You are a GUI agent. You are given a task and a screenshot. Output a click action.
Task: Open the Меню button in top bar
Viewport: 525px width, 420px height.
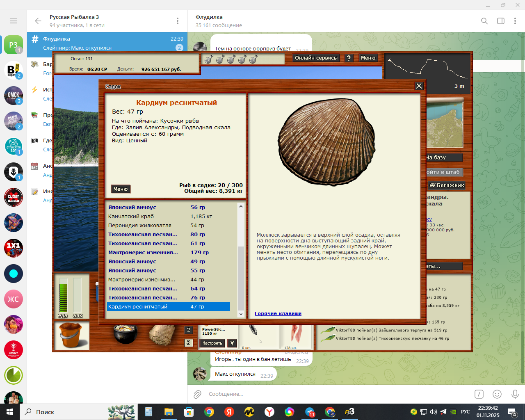coord(368,58)
